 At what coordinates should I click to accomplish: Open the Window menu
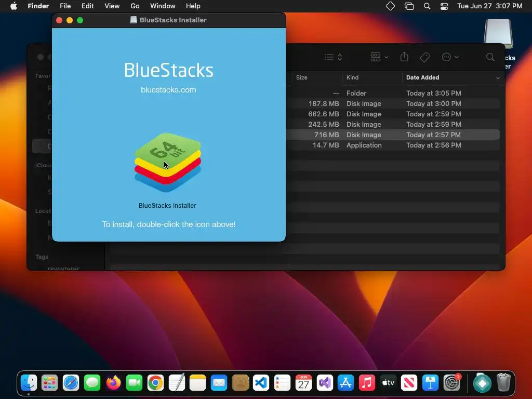163,6
